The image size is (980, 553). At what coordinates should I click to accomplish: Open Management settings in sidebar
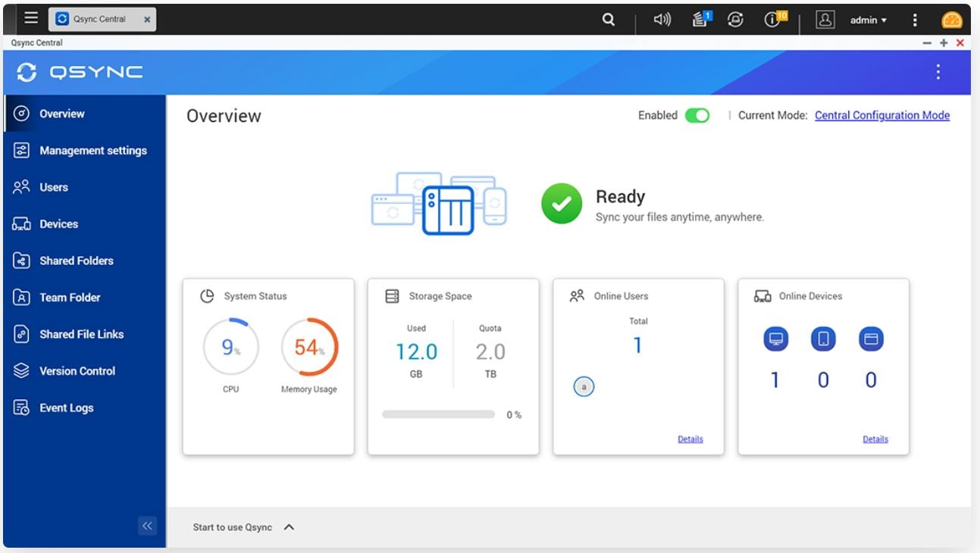[x=84, y=151]
